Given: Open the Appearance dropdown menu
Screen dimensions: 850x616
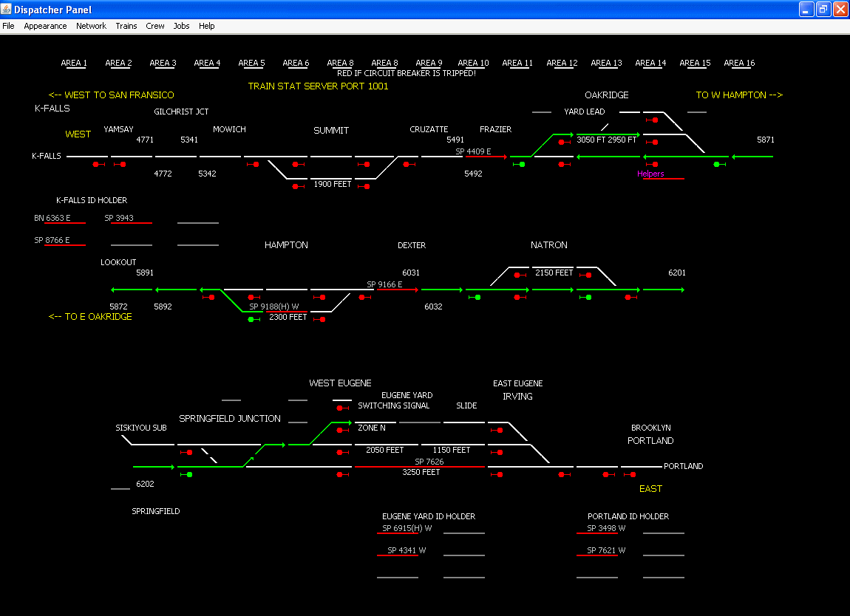Looking at the screenshot, I should pyautogui.click(x=45, y=25).
